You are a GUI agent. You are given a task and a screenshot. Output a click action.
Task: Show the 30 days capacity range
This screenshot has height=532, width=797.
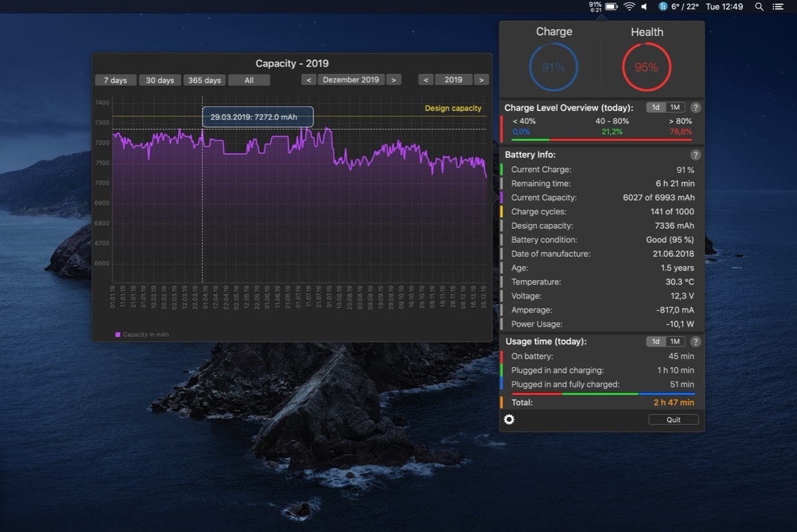pyautogui.click(x=160, y=80)
